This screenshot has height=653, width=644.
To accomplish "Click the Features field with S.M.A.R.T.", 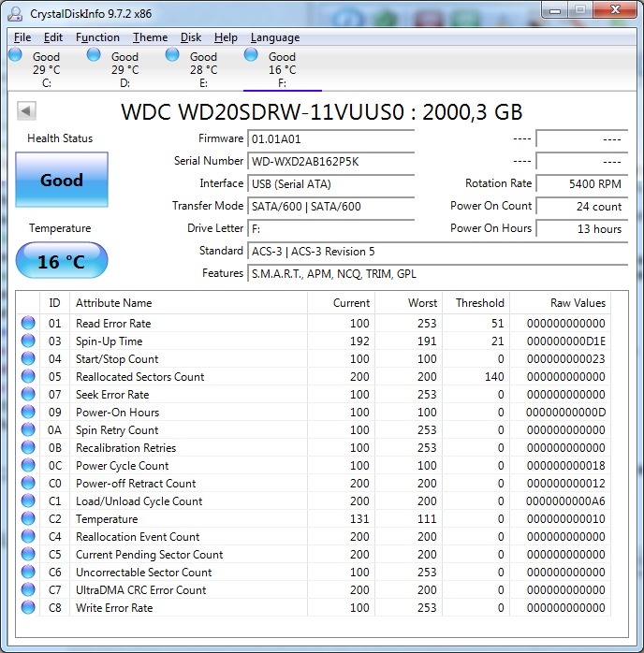I will tap(438, 273).
